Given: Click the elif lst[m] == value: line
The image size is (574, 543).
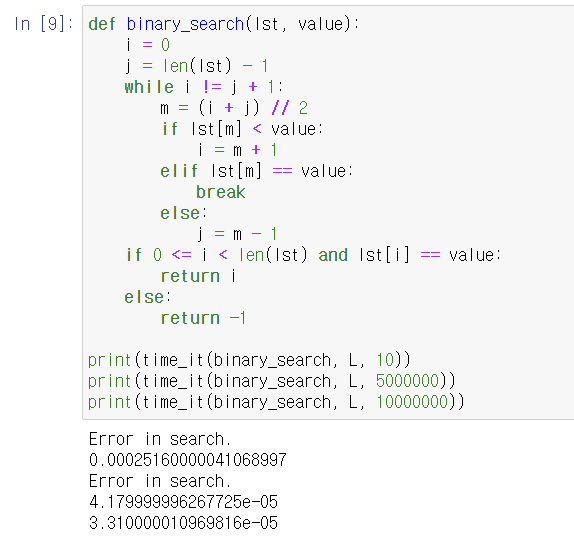Looking at the screenshot, I should tap(257, 171).
